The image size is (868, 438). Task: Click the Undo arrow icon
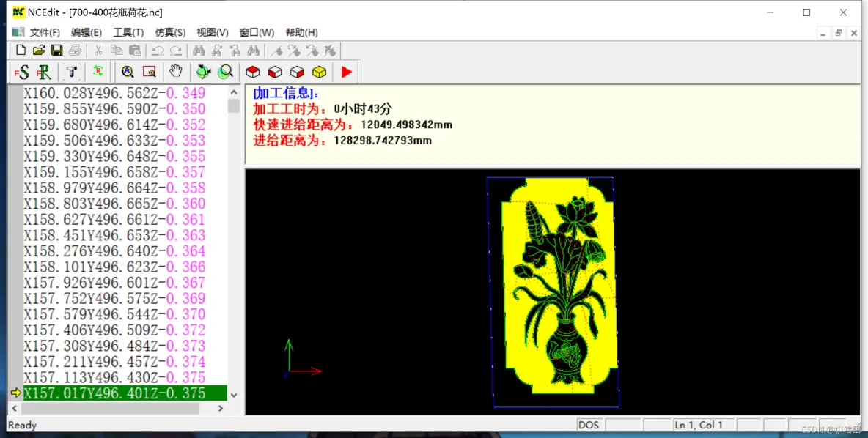tap(158, 51)
